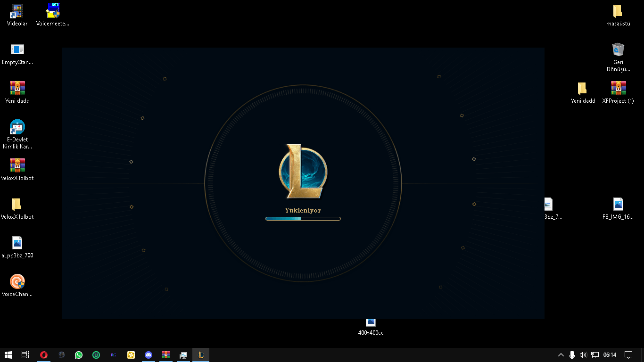
Task: Click the 06:14 taskbar clock
Action: tap(610, 355)
